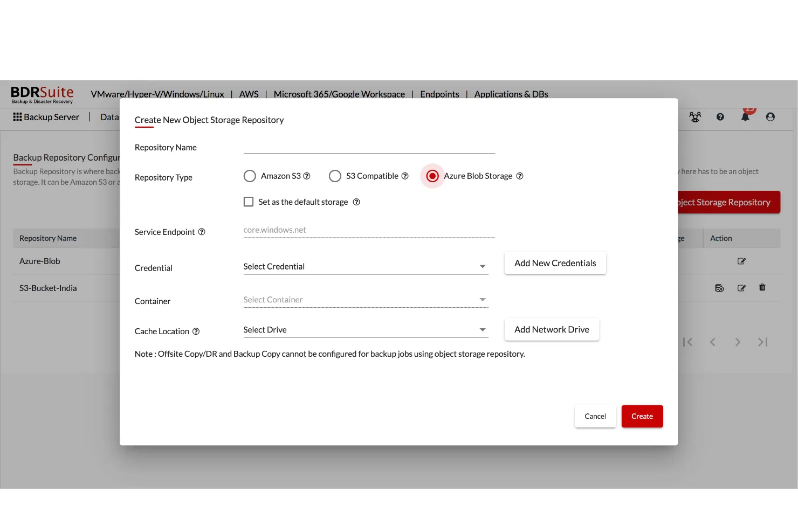Click Add Network Drive button

tap(552, 329)
